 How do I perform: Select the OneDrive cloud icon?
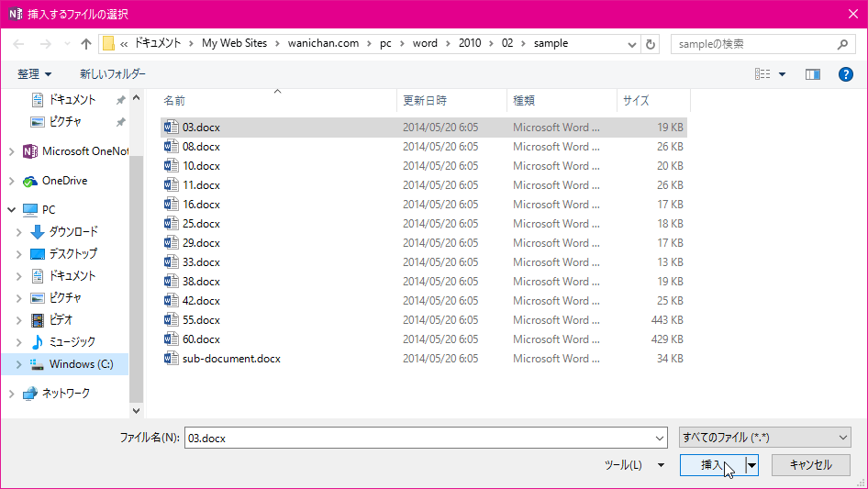point(30,181)
